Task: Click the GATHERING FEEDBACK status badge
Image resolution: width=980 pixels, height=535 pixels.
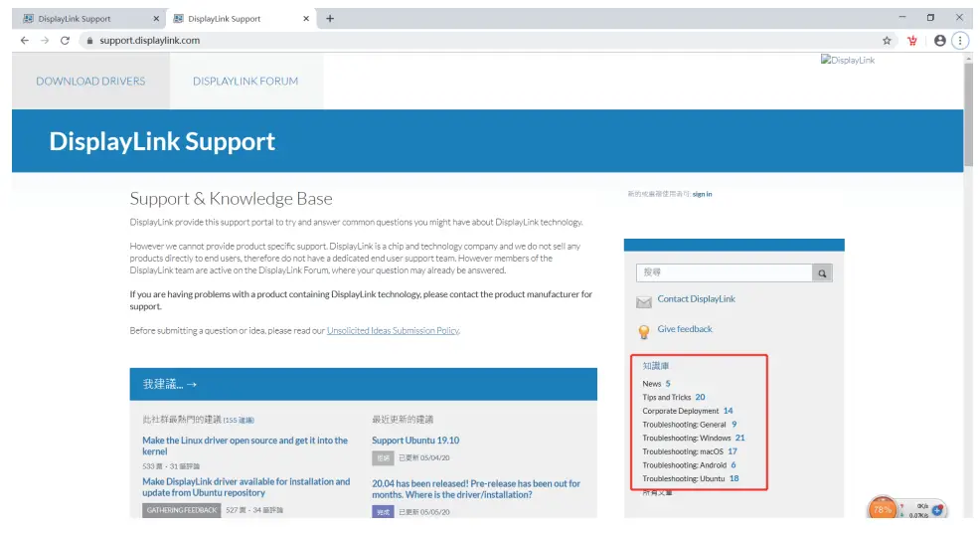Action: tap(181, 510)
